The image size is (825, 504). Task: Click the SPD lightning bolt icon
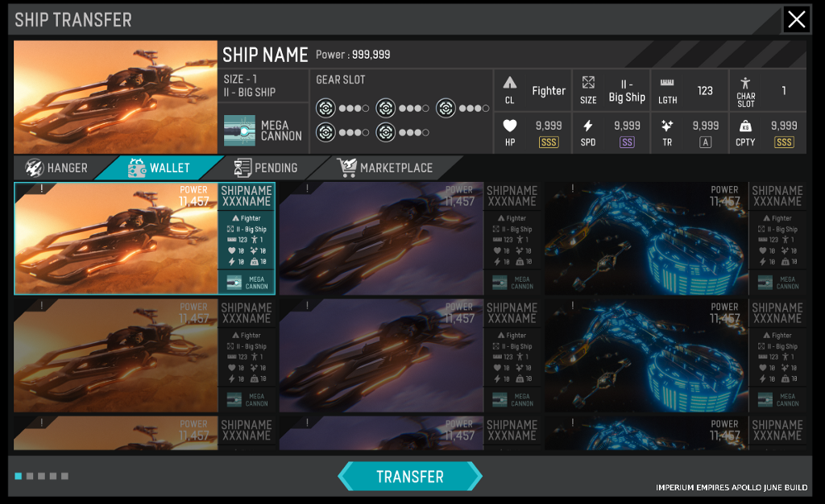coord(587,126)
